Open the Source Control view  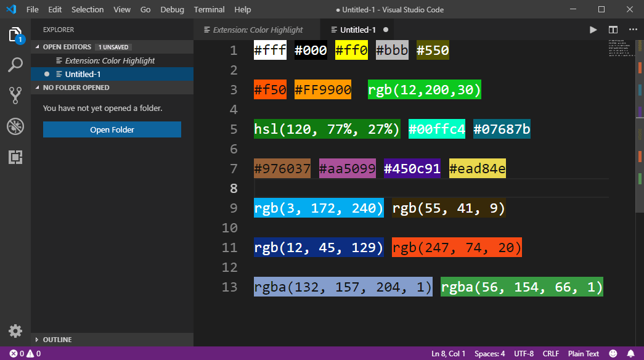(x=15, y=95)
